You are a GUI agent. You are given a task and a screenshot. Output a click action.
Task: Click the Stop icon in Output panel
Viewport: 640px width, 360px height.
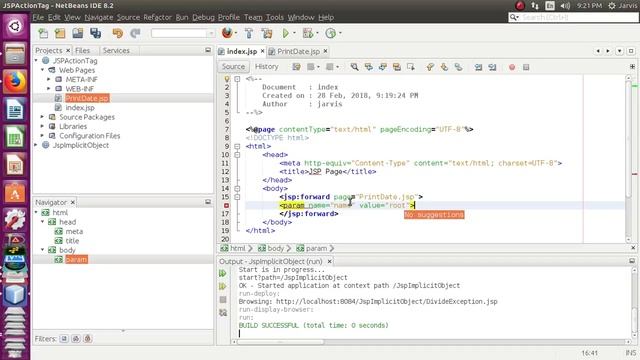point(223,300)
